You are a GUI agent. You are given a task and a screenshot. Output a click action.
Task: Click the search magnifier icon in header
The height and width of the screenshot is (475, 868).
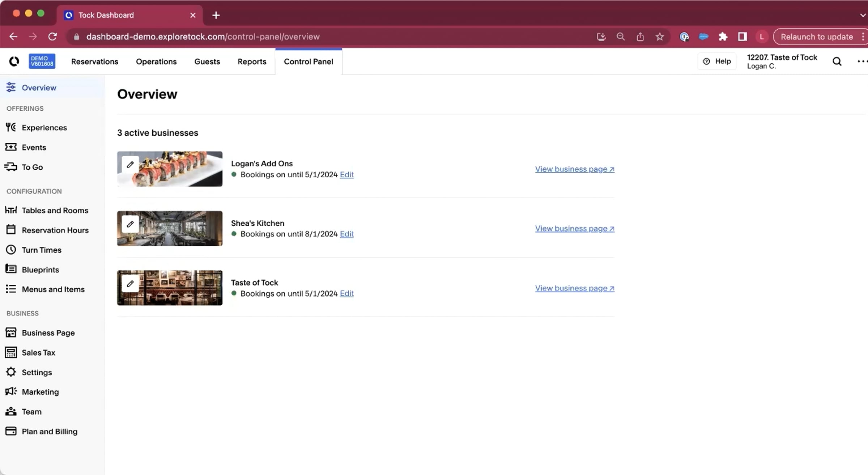[837, 62]
